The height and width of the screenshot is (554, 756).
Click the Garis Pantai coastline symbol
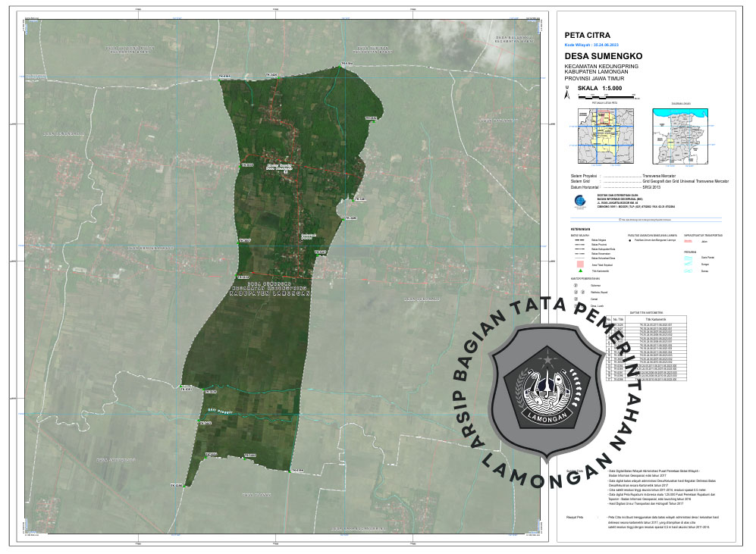tap(689, 256)
